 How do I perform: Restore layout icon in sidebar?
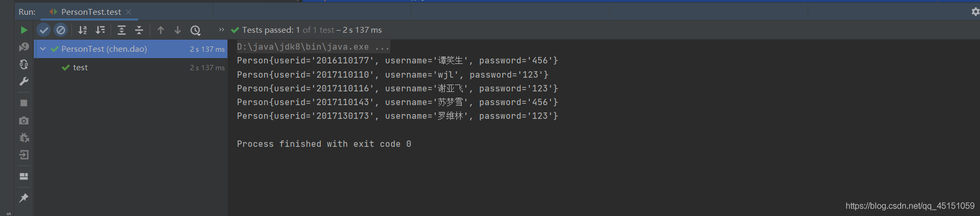(24, 176)
